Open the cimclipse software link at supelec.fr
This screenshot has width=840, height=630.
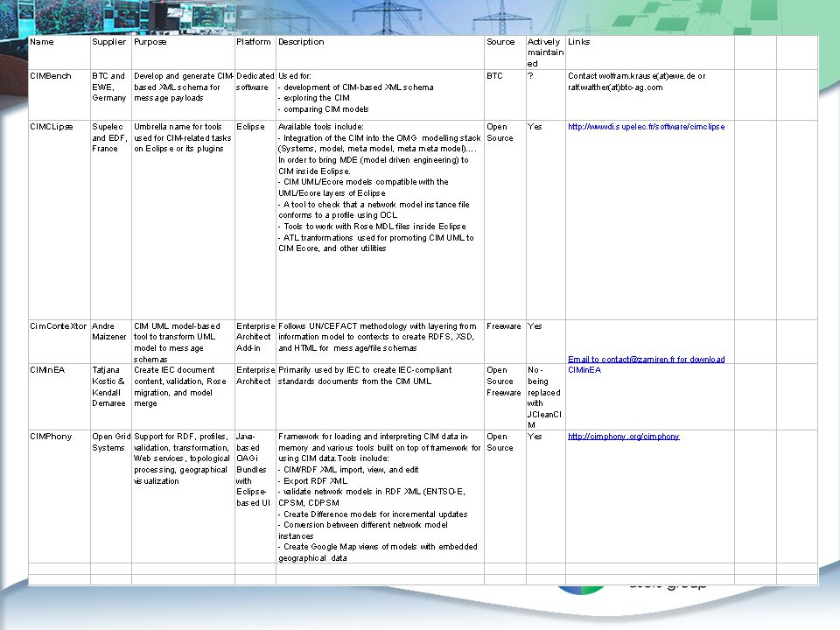click(x=646, y=127)
